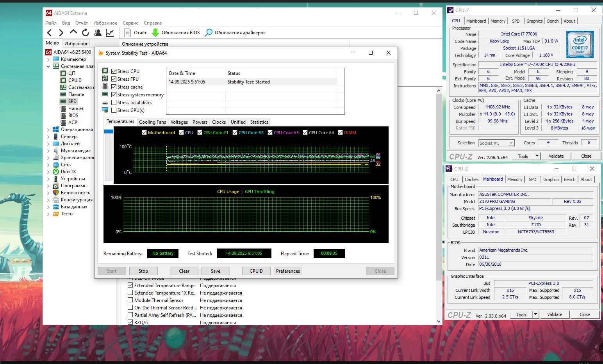603x364 pixels.
Task: Expand the Операционная tree node
Action: click(x=48, y=130)
